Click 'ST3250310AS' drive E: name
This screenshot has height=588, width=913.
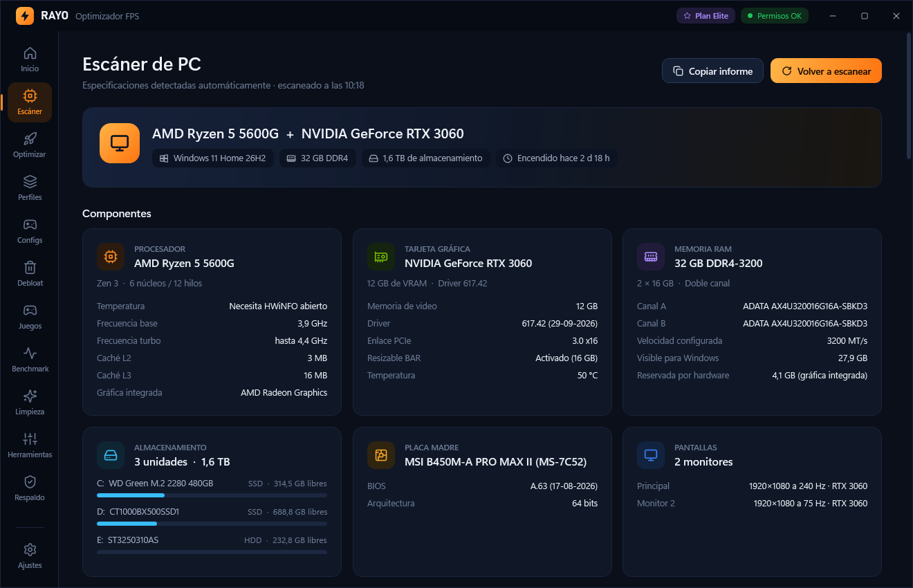tap(133, 540)
